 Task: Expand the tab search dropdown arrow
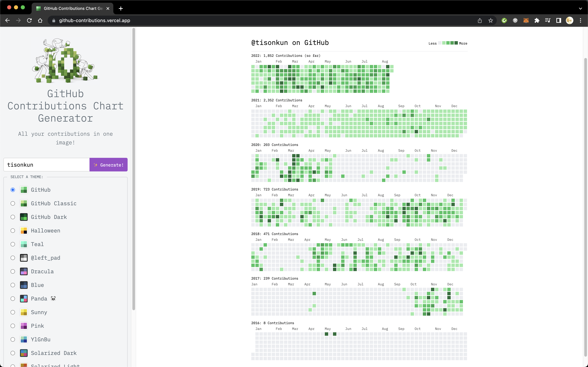[581, 9]
